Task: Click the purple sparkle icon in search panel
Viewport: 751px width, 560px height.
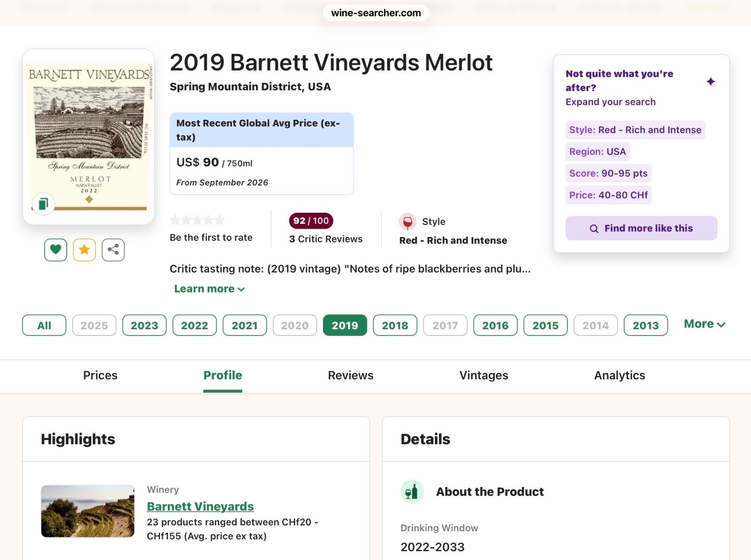Action: (711, 81)
